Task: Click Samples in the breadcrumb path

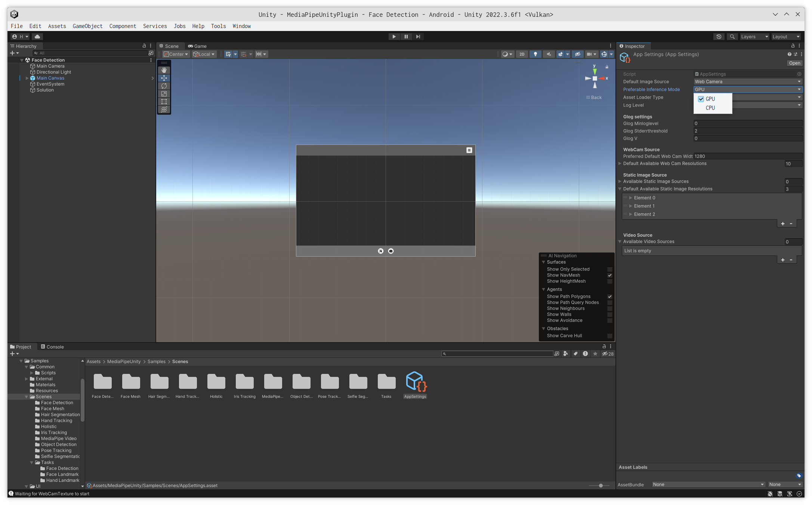Action: pos(157,362)
